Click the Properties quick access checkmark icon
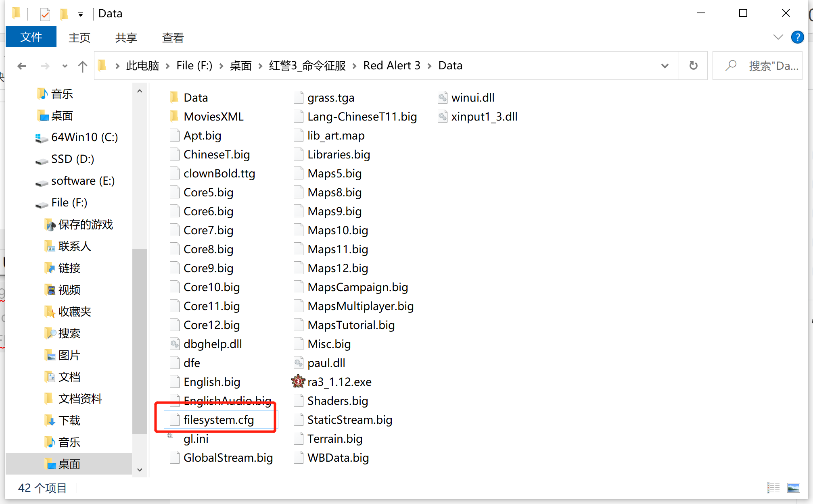 (x=45, y=15)
